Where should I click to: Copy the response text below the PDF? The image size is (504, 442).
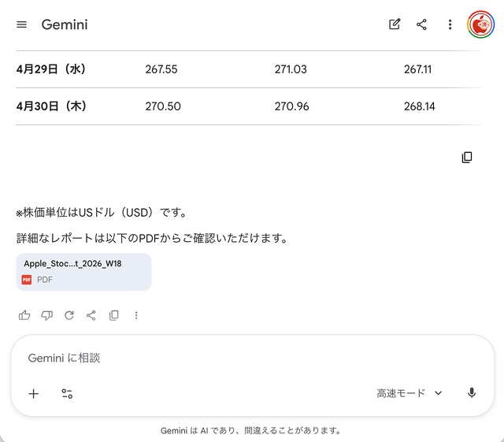(x=114, y=315)
